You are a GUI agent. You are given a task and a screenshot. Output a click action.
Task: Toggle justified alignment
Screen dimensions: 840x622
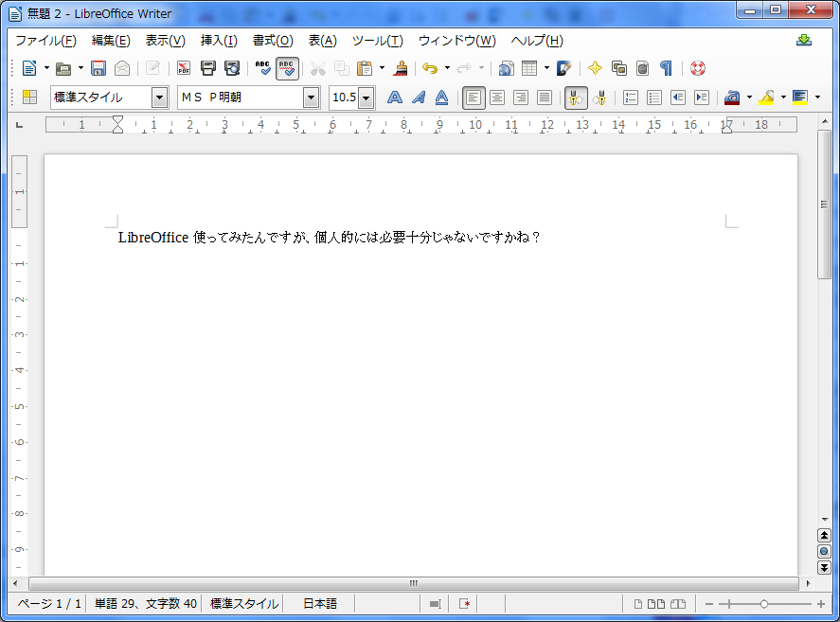coord(545,97)
